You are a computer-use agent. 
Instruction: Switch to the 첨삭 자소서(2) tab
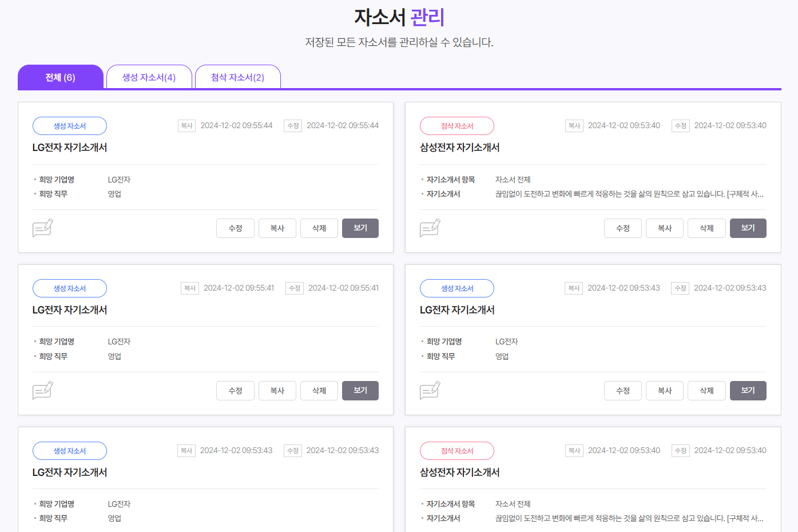[238, 77]
